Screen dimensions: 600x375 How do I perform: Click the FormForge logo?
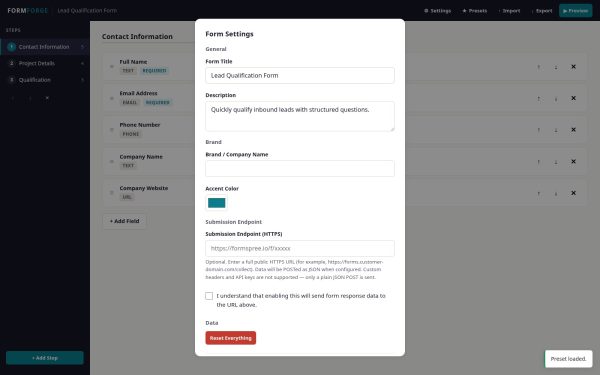click(28, 11)
